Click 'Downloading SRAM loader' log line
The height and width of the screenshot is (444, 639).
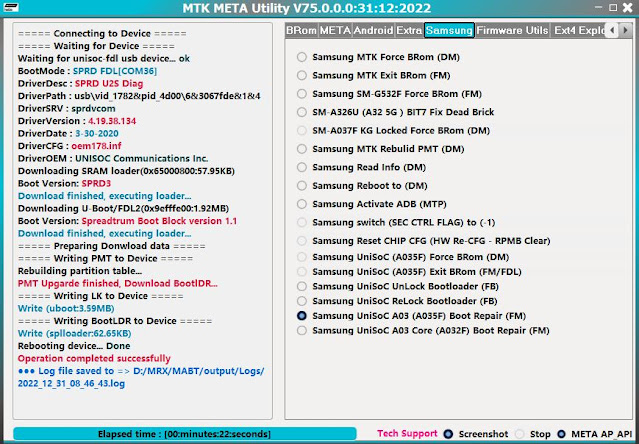tap(126, 171)
